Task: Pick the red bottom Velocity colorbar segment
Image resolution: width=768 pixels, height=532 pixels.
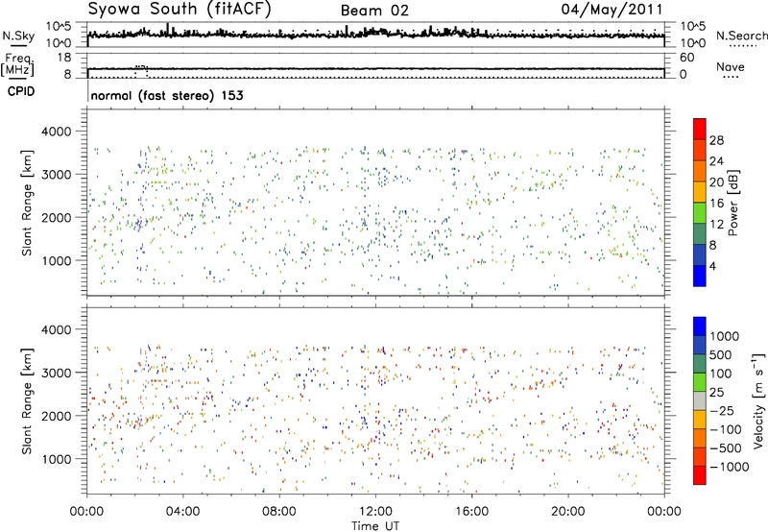Action: click(x=700, y=475)
